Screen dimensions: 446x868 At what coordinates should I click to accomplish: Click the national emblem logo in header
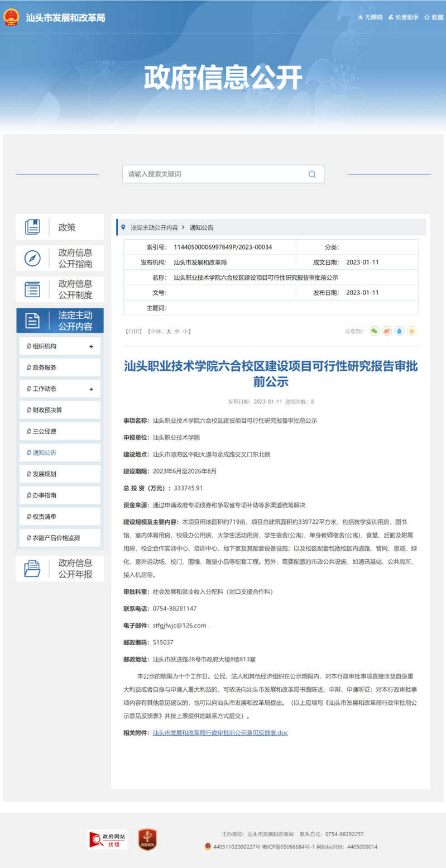(11, 17)
